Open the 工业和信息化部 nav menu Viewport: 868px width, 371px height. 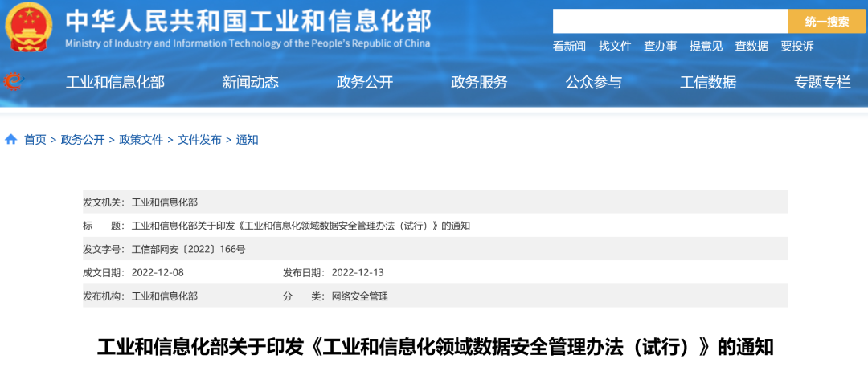click(x=115, y=83)
